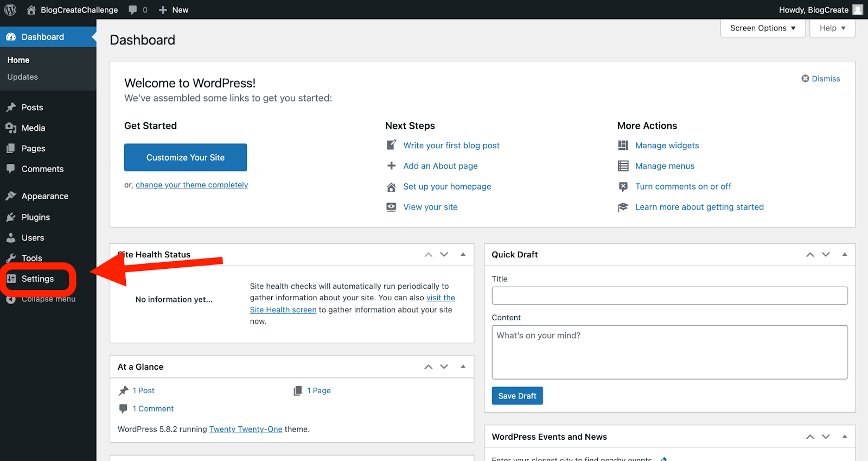The width and height of the screenshot is (868, 461).
Task: Click Howdy, BlogCreate account text
Action: (x=814, y=10)
